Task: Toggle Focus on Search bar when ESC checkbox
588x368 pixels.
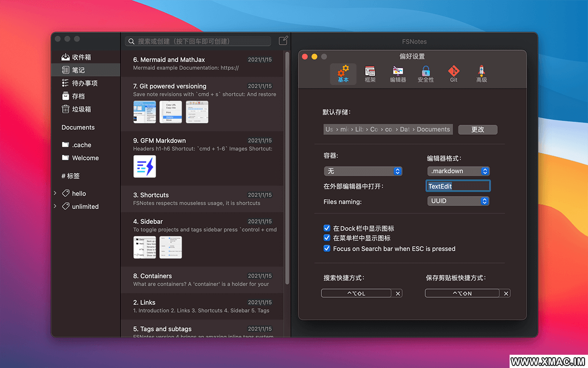Action: 327,249
